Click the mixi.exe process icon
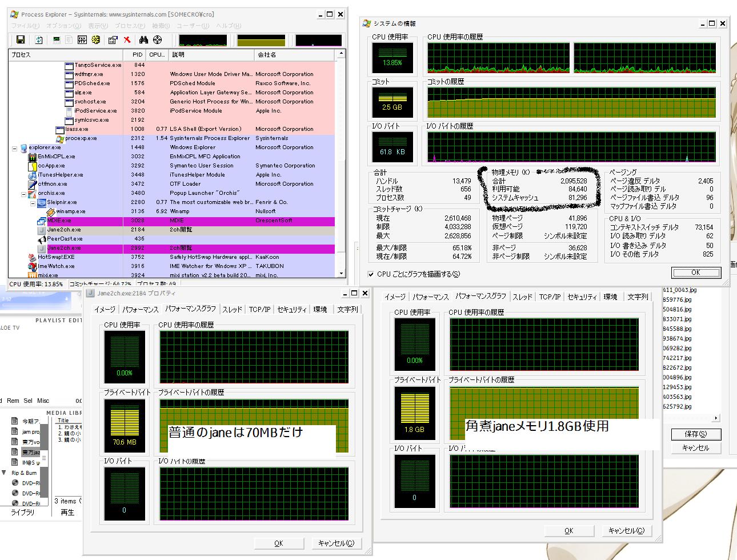Viewport: 737px width, 560px height. (33, 275)
